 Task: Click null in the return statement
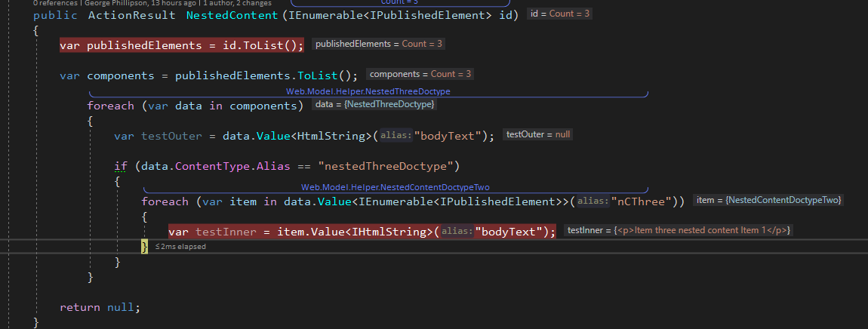(x=120, y=307)
